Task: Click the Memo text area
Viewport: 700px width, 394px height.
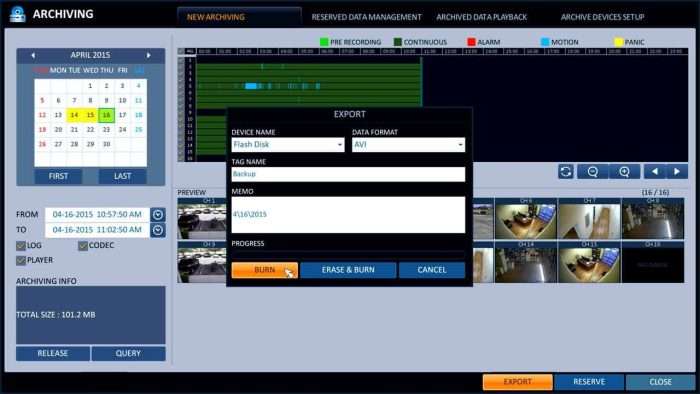Action: click(348, 215)
